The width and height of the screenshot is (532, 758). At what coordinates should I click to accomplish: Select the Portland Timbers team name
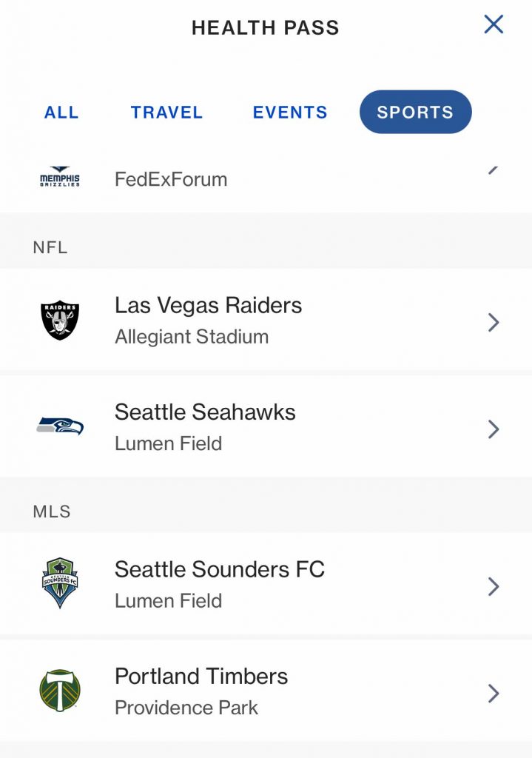coord(201,676)
